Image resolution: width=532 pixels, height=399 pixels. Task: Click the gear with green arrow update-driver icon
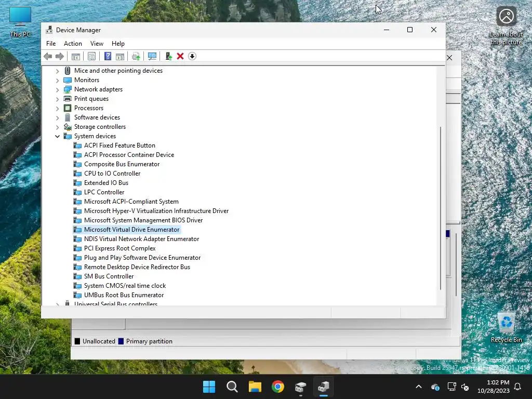click(x=136, y=56)
